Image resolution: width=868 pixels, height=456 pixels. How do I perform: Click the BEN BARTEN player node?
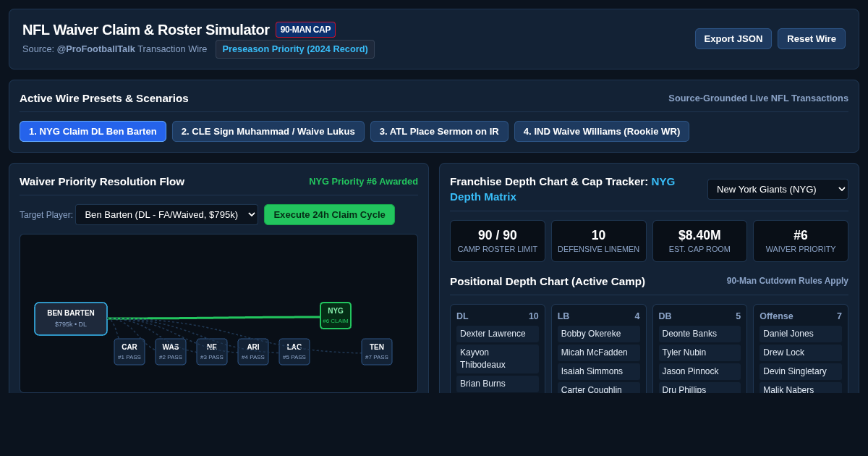coord(71,319)
